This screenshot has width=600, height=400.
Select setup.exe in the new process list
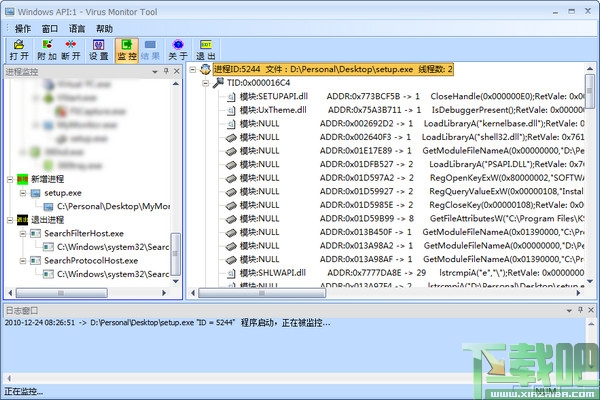pos(63,193)
